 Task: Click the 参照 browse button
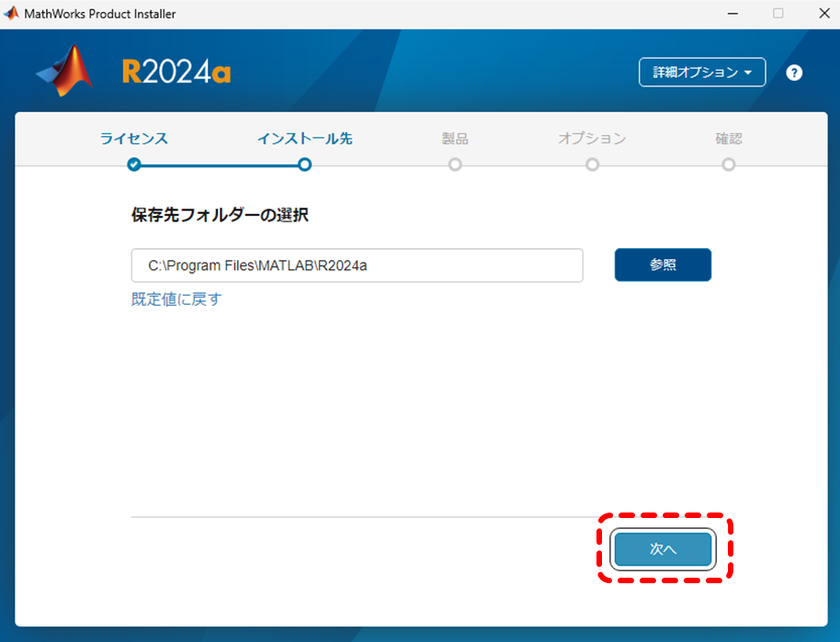pos(663,265)
